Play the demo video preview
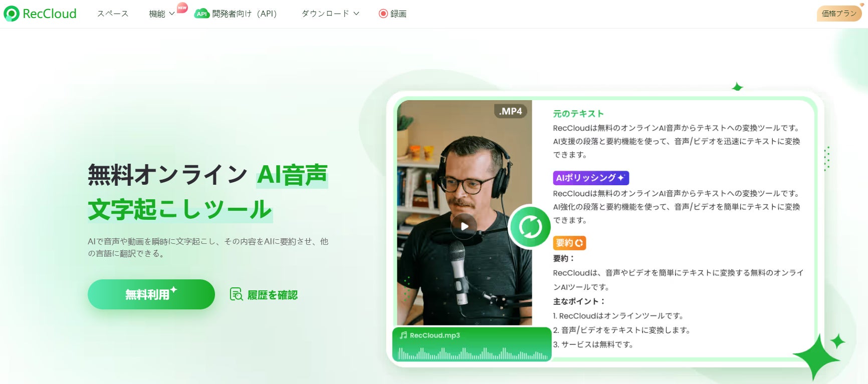 tap(464, 226)
